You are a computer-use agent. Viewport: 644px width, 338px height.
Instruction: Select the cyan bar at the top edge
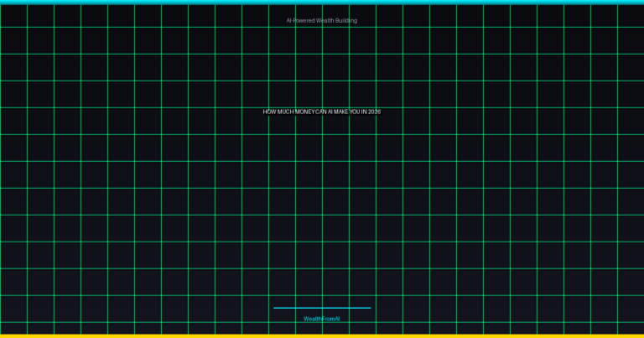click(x=322, y=2)
